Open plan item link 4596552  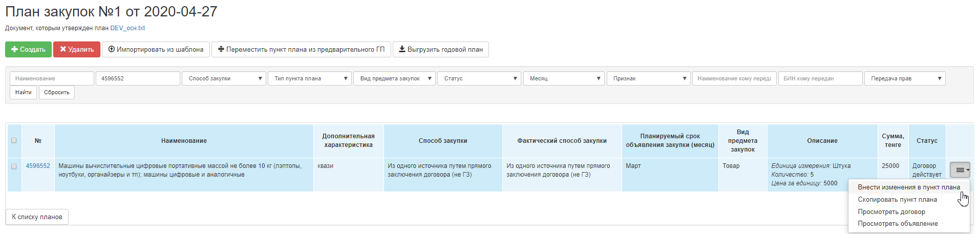tap(38, 166)
